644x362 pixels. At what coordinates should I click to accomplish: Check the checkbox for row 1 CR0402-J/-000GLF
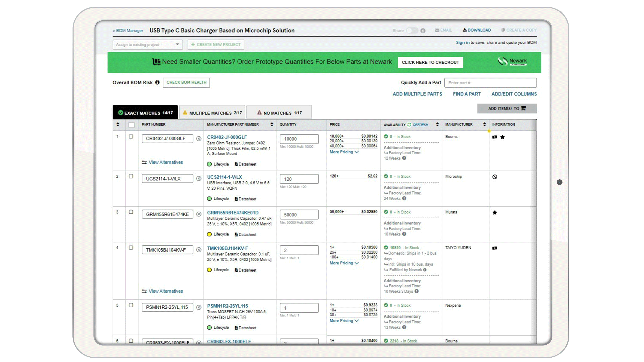coord(131,136)
